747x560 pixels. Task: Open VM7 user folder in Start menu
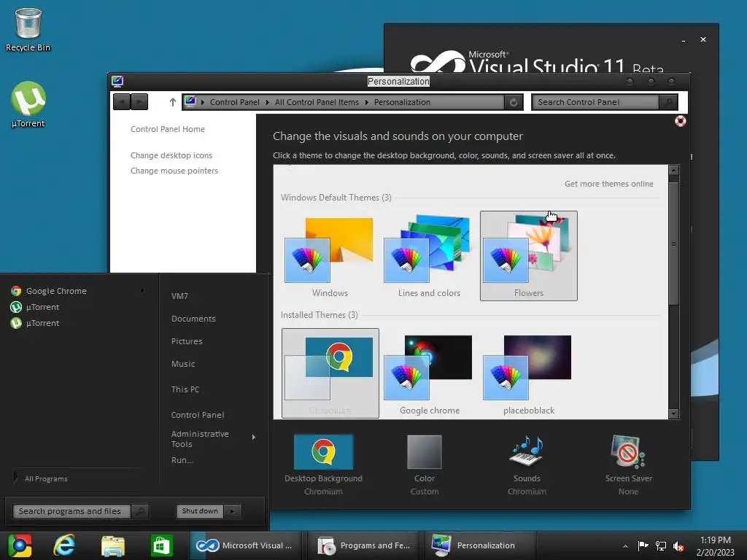tap(179, 296)
